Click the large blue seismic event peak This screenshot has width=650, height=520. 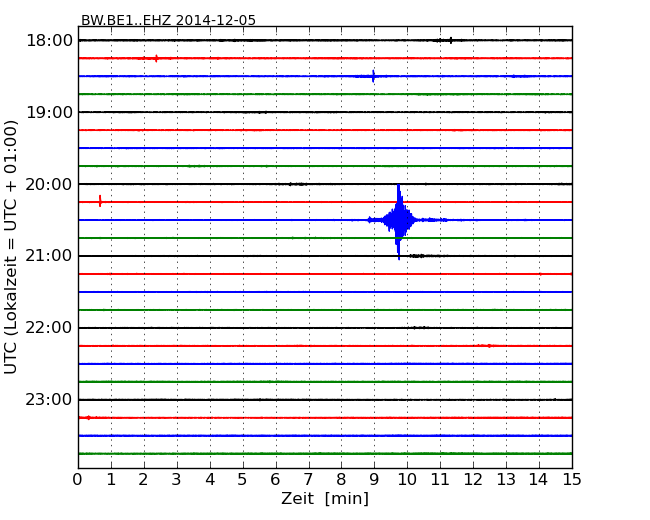399,221
